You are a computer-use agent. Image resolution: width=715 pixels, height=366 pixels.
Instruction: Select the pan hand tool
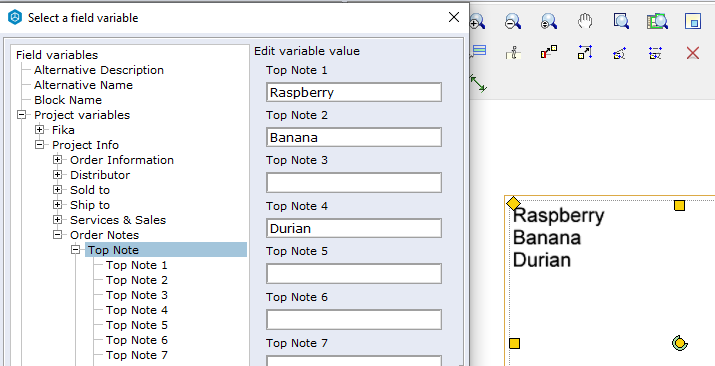(585, 21)
